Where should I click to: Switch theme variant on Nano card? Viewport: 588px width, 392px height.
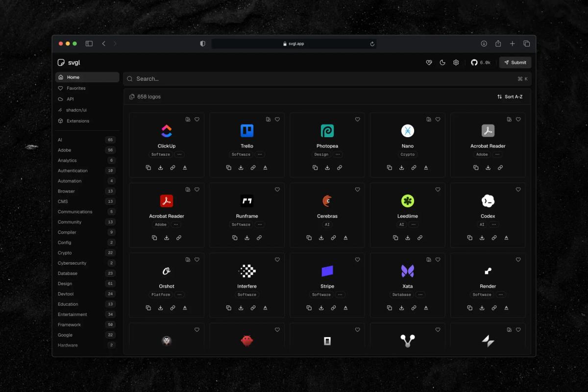point(429,119)
